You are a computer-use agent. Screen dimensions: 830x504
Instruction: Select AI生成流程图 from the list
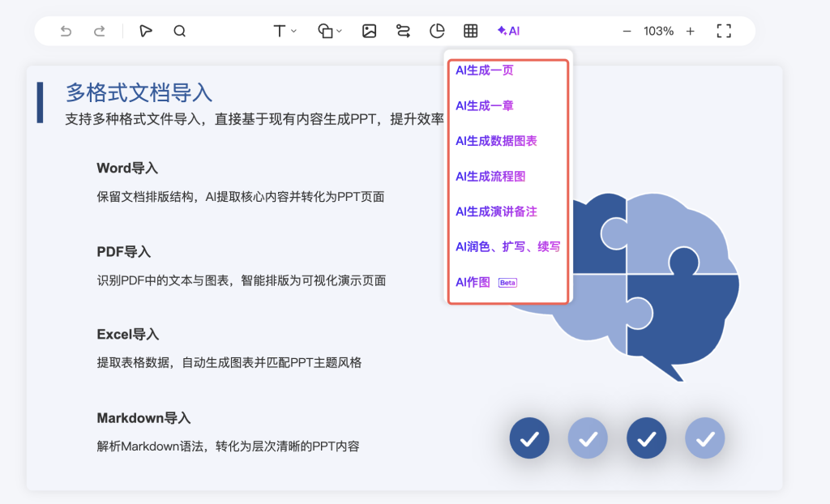(x=496, y=177)
